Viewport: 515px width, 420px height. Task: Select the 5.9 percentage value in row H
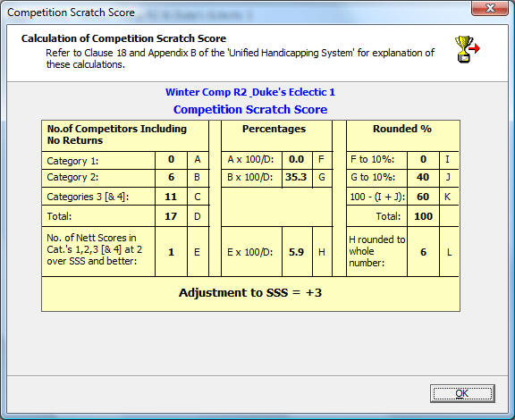(297, 252)
